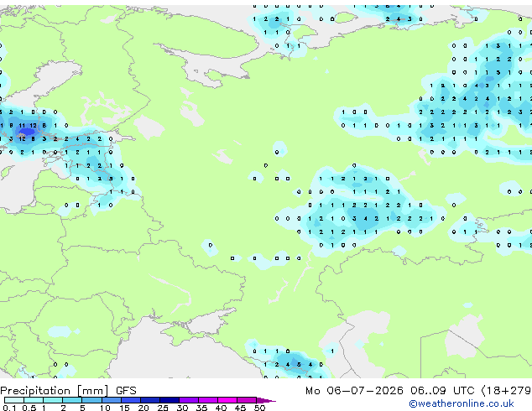Click the '(18+279' forecast run text

(x=506, y=391)
